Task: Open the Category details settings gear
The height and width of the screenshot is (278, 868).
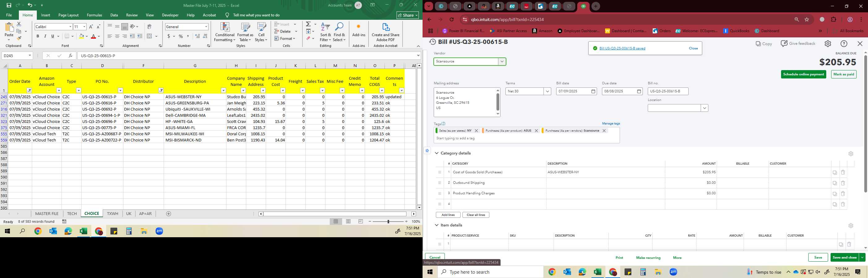Action: point(851,154)
